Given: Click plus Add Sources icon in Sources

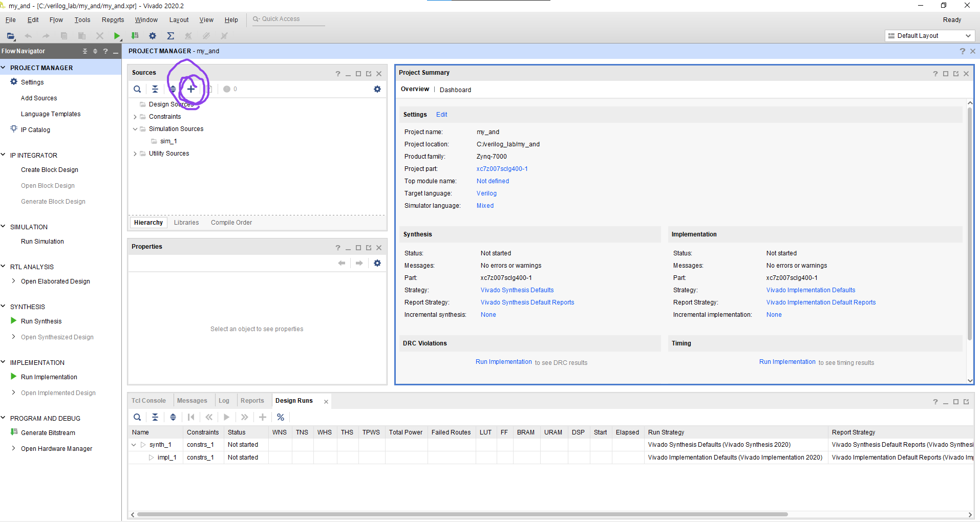Looking at the screenshot, I should 191,89.
